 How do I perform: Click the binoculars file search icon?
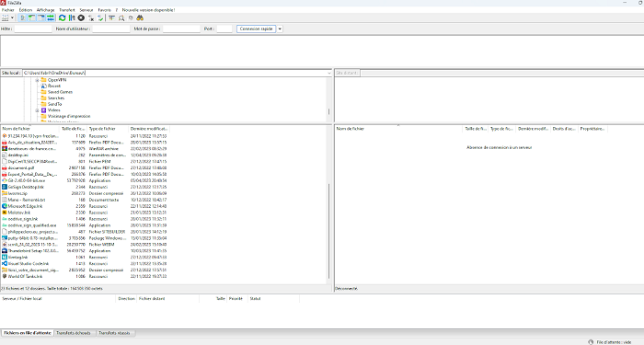point(140,18)
